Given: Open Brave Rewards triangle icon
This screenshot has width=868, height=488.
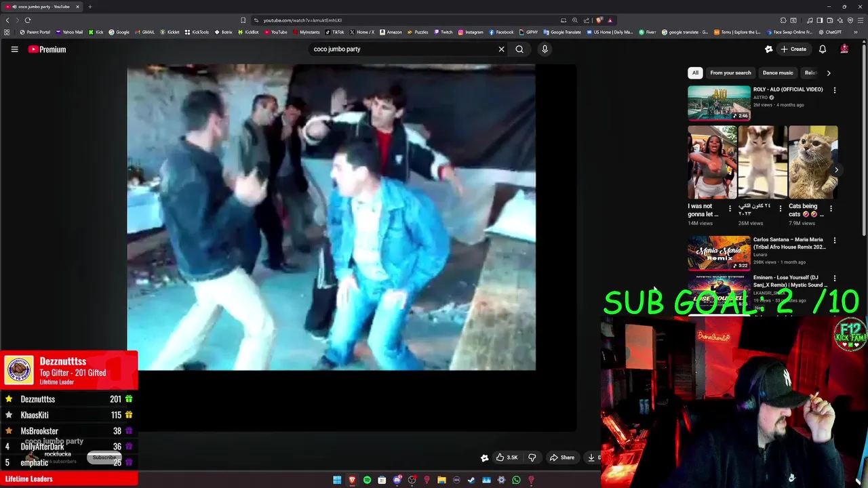Looking at the screenshot, I should pos(610,20).
